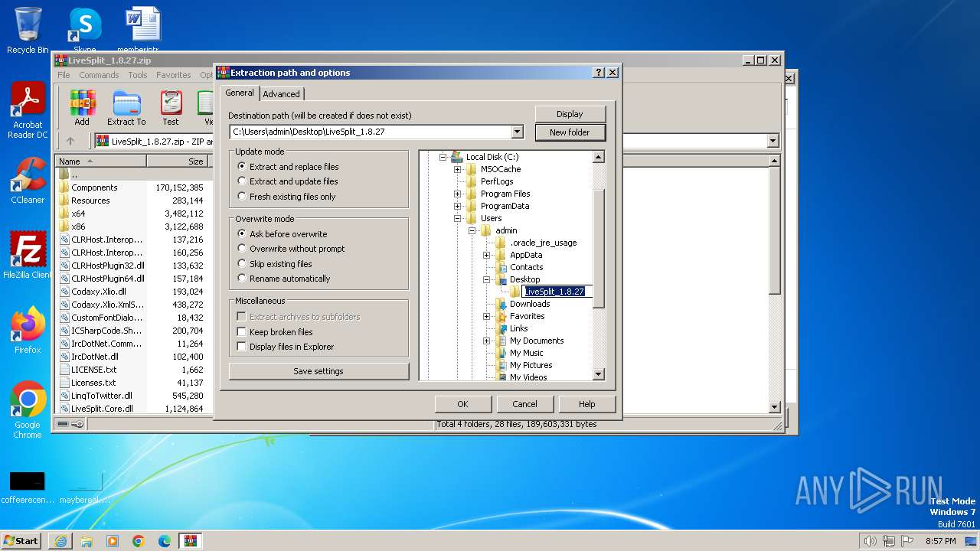Select the Word document desktop icon

(143, 31)
